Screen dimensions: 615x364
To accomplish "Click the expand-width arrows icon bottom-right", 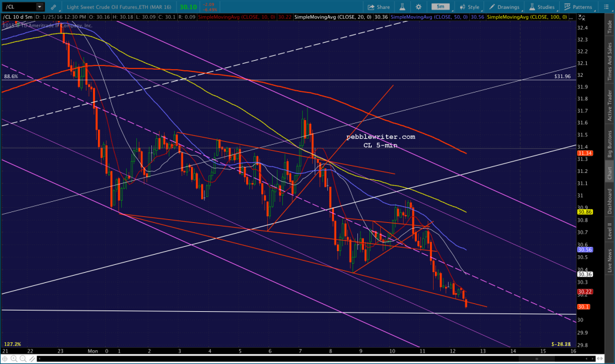I will coord(600,359).
